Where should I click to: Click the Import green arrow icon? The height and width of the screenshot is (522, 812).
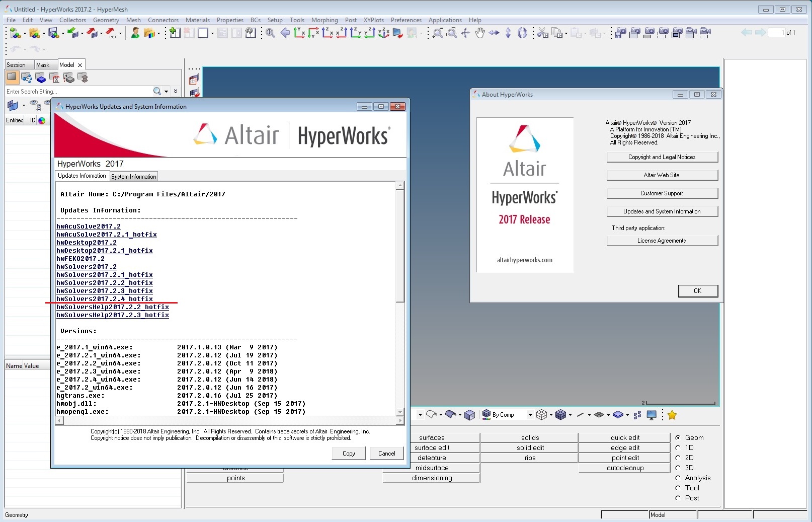tap(72, 33)
